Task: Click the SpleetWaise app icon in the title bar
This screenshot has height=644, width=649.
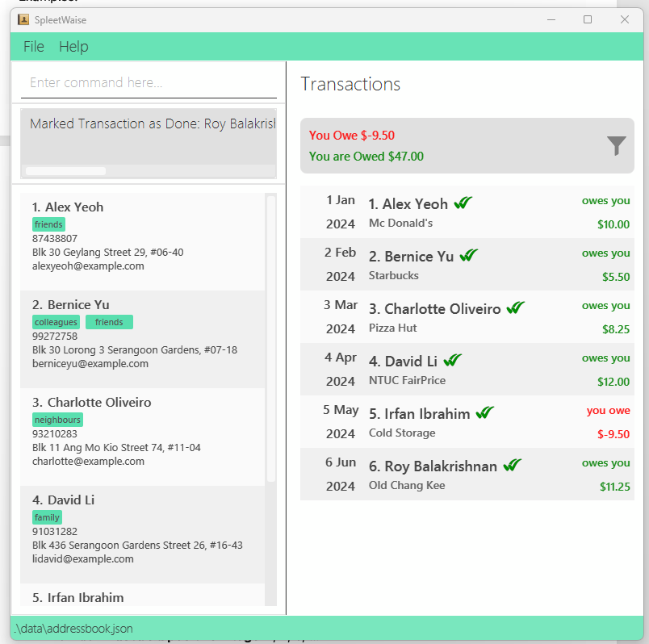Action: 23,19
